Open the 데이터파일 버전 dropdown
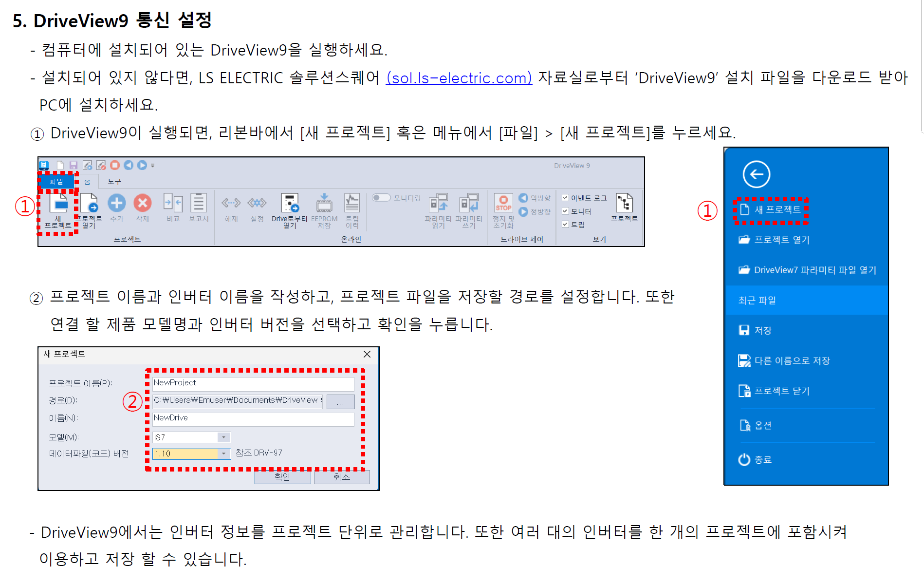 [x=224, y=454]
